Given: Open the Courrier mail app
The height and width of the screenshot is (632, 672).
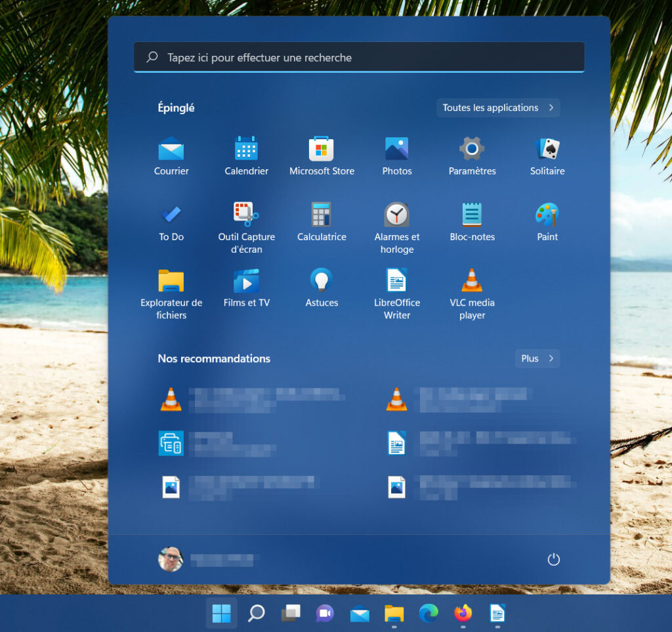Looking at the screenshot, I should point(171,156).
